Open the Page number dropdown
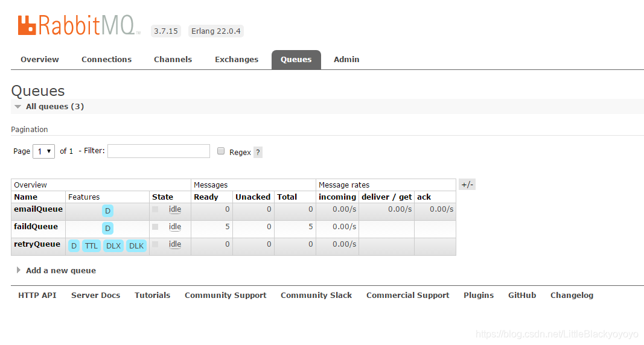The width and height of the screenshot is (644, 345). tap(43, 151)
